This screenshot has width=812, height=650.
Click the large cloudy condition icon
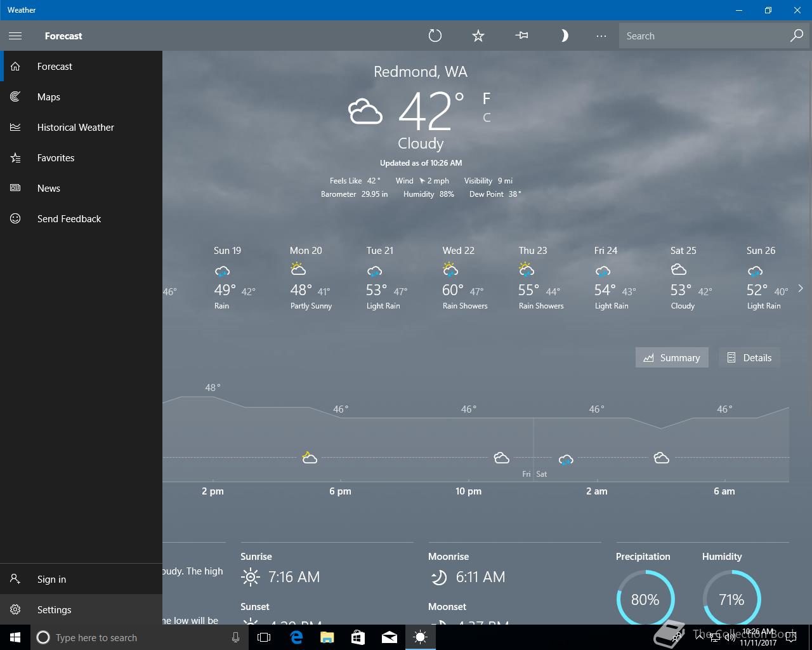[365, 111]
